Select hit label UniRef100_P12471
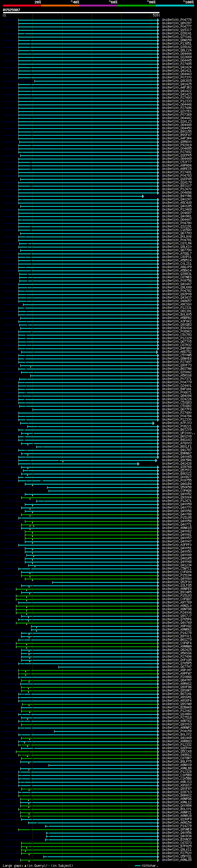The height and width of the screenshot is (868, 197). click(x=176, y=501)
